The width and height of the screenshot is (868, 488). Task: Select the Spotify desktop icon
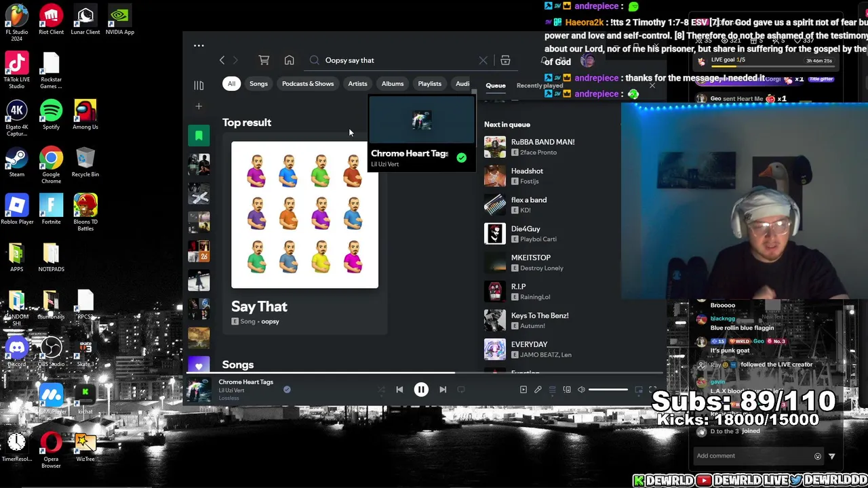coord(51,115)
